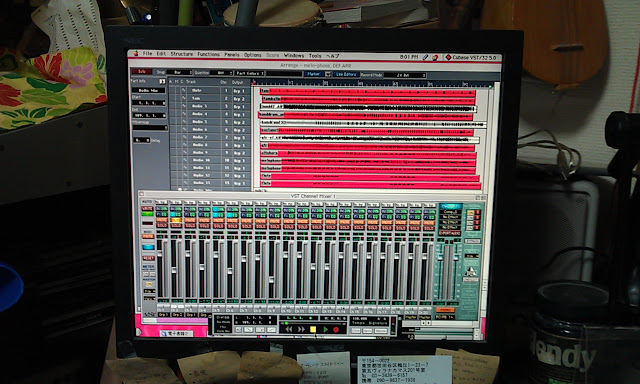Start playback with the green Play button
Image resolution: width=640 pixels, height=384 pixels.
pos(325,329)
